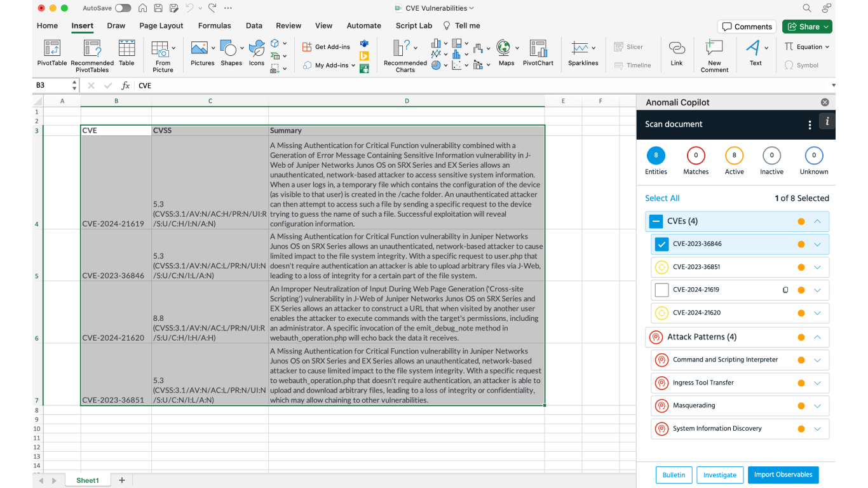
Task: Toggle the CVEs group checkbox
Action: [x=656, y=221]
